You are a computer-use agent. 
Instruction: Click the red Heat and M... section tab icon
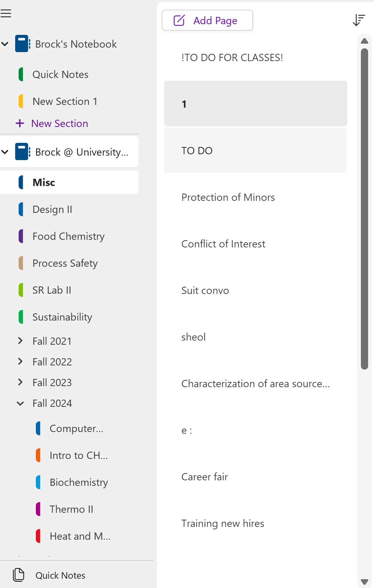coord(38,536)
